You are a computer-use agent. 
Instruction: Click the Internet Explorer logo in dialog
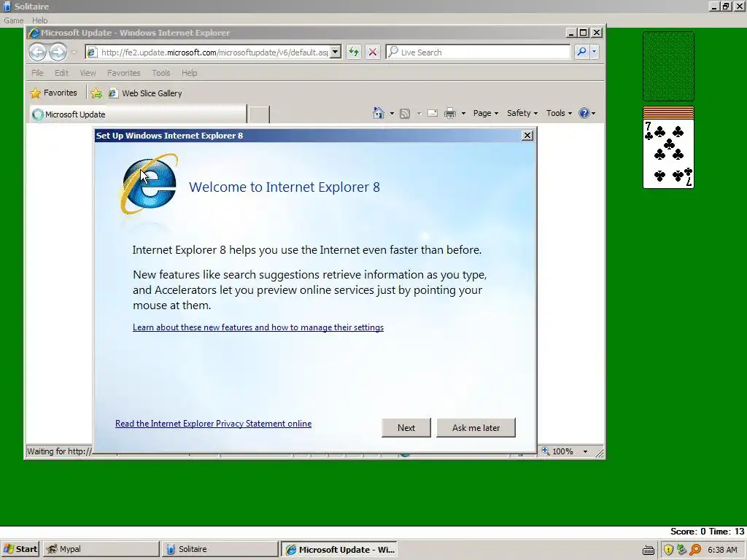[x=149, y=184]
